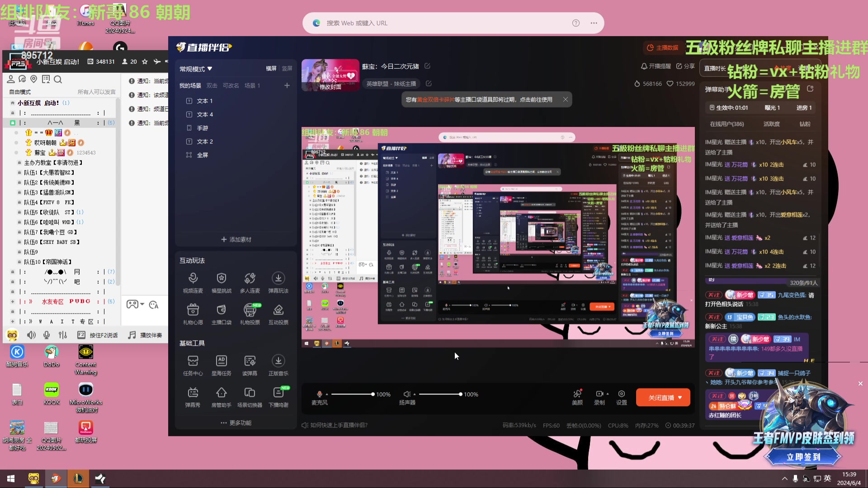The image size is (868, 488).
Task: Click the 美颜 beauty filter icon
Action: pos(577,394)
